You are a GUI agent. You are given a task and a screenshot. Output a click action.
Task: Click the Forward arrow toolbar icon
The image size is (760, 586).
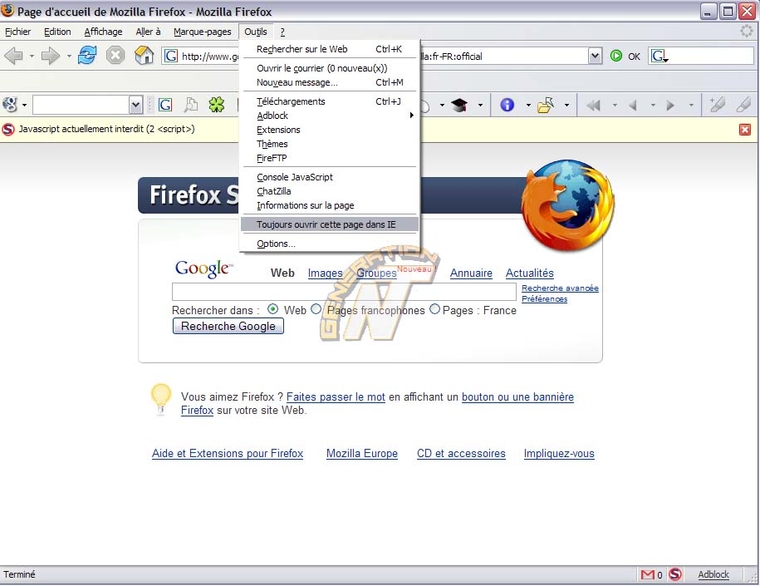[50, 56]
